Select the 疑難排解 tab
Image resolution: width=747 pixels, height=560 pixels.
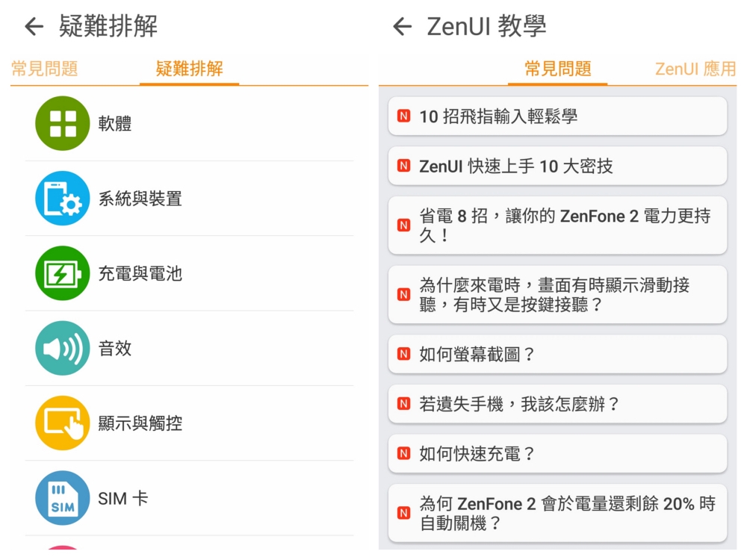[189, 69]
